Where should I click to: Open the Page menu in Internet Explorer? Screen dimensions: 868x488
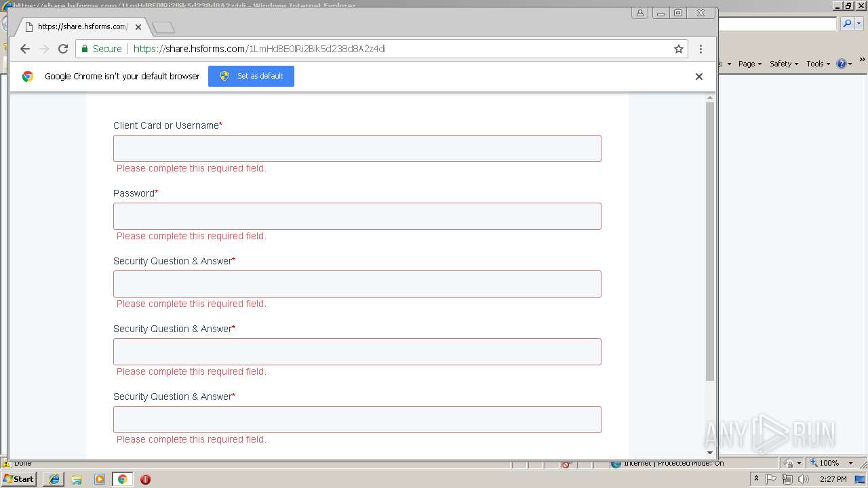(749, 64)
